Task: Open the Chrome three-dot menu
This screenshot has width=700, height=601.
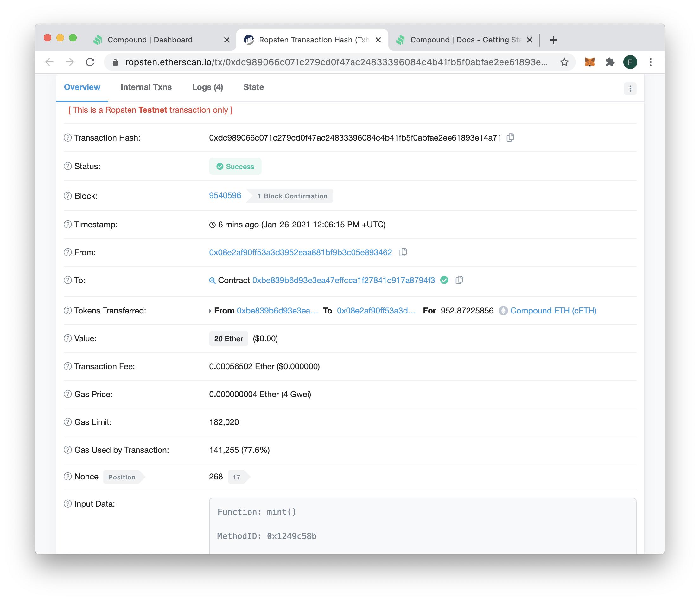Action: pos(650,62)
